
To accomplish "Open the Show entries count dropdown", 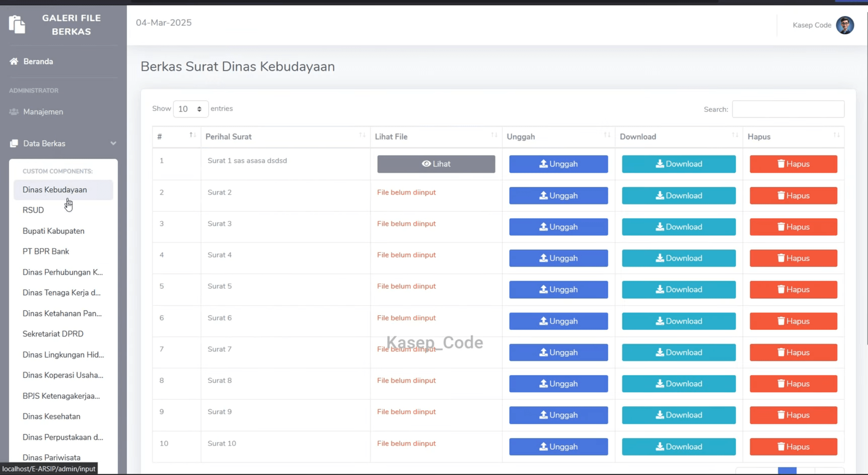I will [x=191, y=109].
